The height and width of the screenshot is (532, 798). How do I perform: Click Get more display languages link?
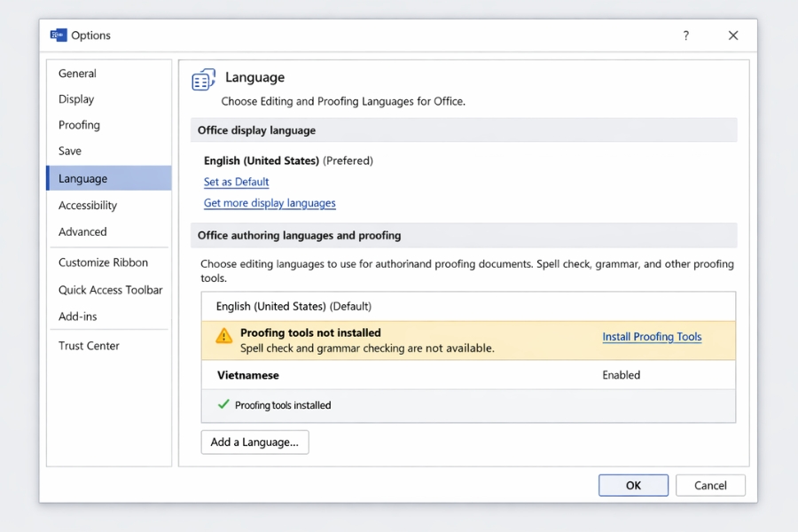pyautogui.click(x=270, y=203)
